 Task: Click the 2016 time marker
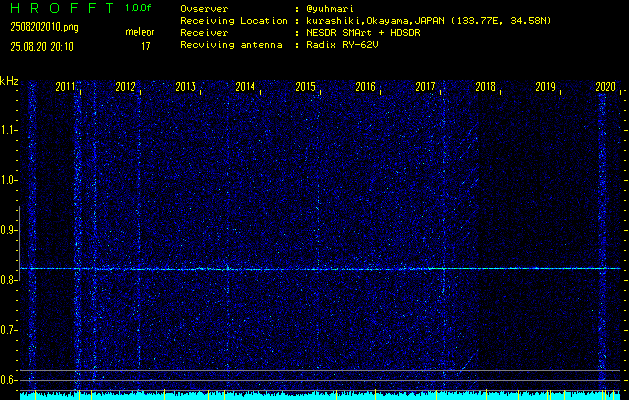point(365,87)
